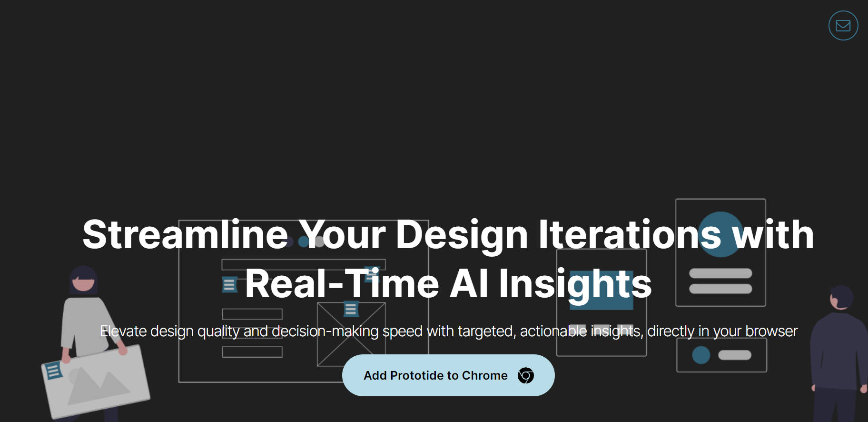Click the mountain picture card held by woman
This screenshot has width=868, height=422.
[100, 381]
